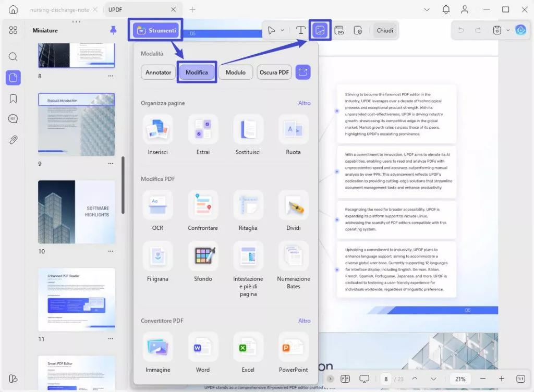The height and width of the screenshot is (392, 534).
Task: Switch to the nursing-discharge-note tab
Action: click(x=59, y=10)
